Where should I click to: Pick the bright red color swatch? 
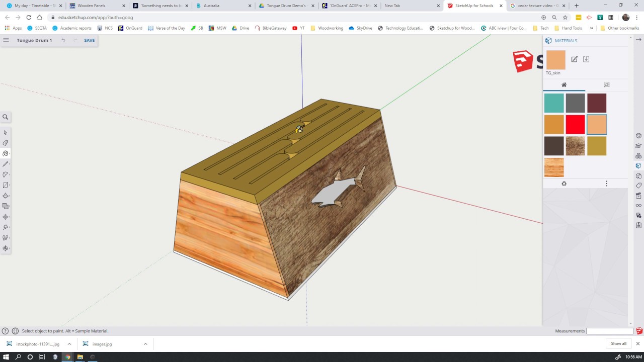click(575, 125)
